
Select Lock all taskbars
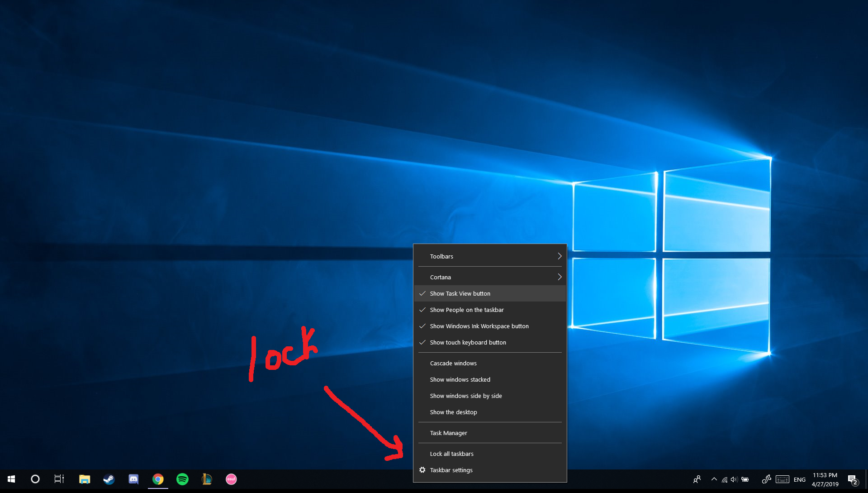click(490, 454)
